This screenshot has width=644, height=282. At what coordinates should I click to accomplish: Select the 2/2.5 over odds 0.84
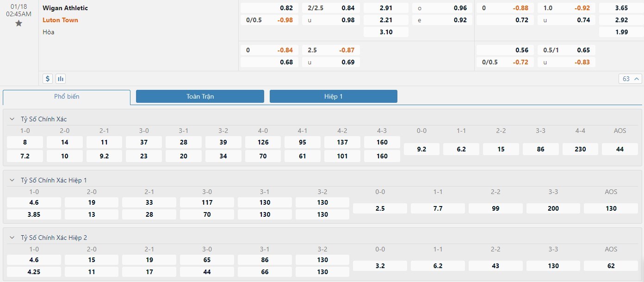[331, 8]
